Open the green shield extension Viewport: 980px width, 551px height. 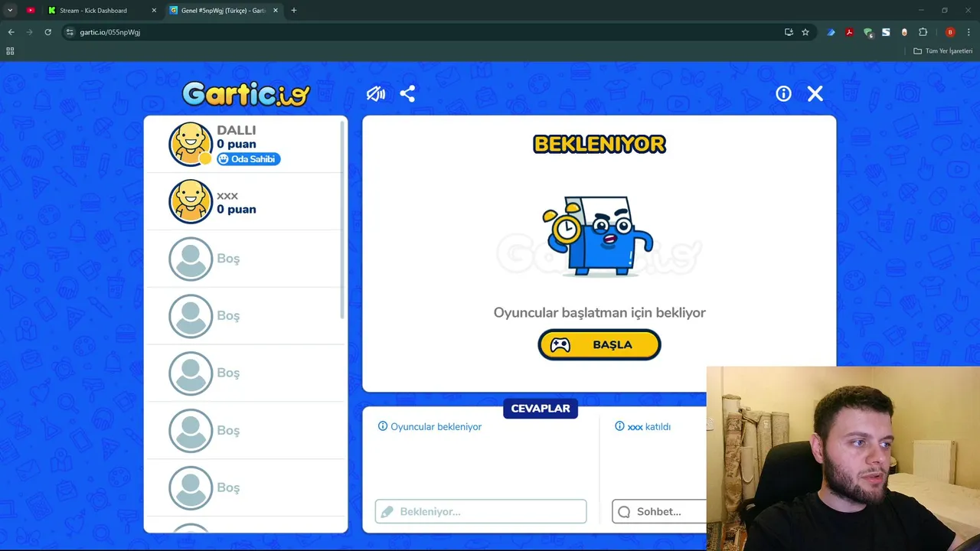pos(867,32)
